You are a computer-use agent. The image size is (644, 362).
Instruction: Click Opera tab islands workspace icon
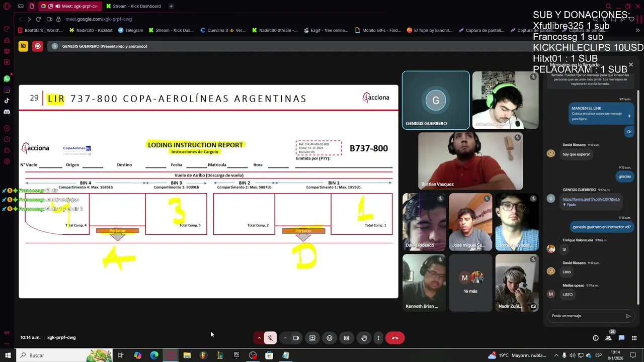(x=21, y=6)
